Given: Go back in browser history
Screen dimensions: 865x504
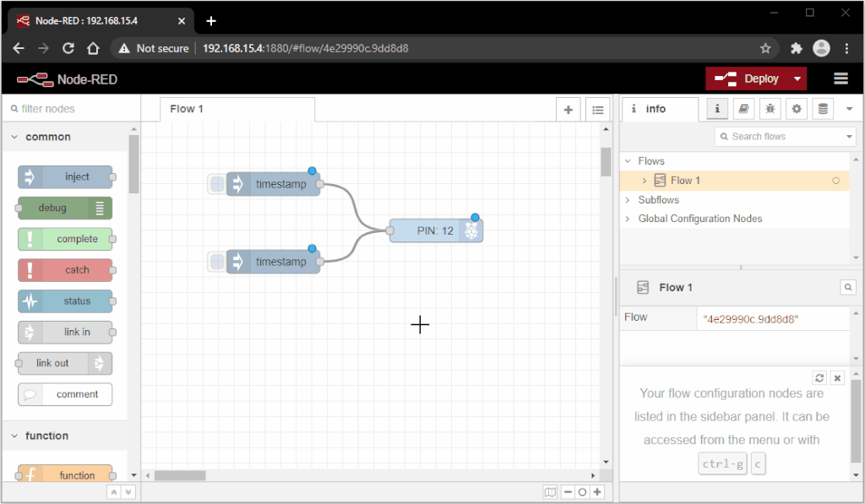Looking at the screenshot, I should (19, 48).
